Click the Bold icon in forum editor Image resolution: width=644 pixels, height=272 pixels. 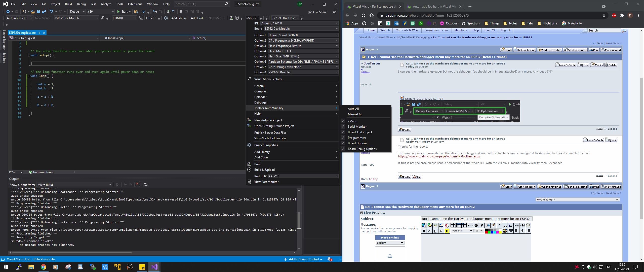(x=424, y=231)
